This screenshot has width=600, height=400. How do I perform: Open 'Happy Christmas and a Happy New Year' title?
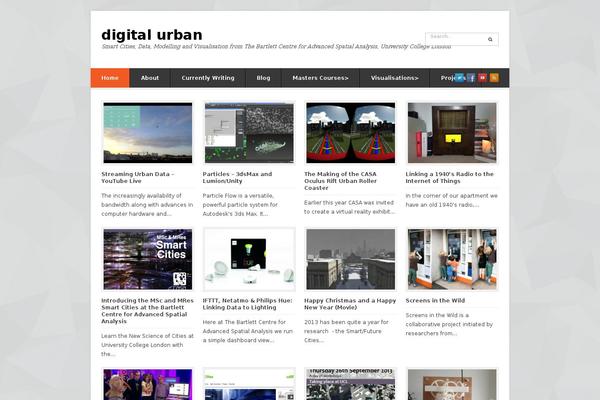click(x=350, y=304)
